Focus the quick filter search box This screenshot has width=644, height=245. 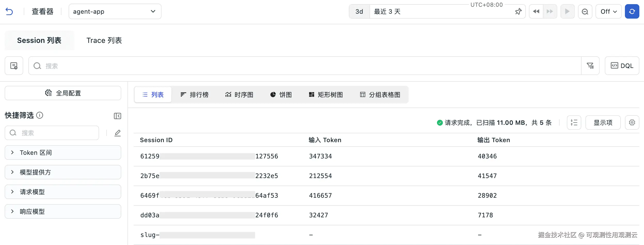[x=52, y=133]
